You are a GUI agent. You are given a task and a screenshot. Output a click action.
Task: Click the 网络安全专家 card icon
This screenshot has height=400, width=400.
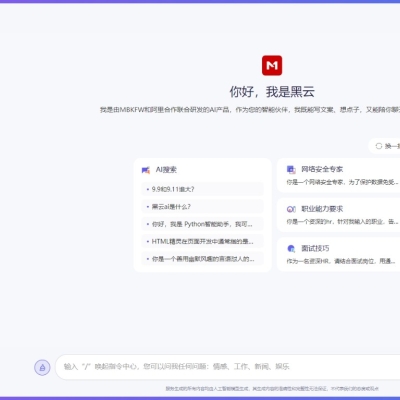point(291,169)
